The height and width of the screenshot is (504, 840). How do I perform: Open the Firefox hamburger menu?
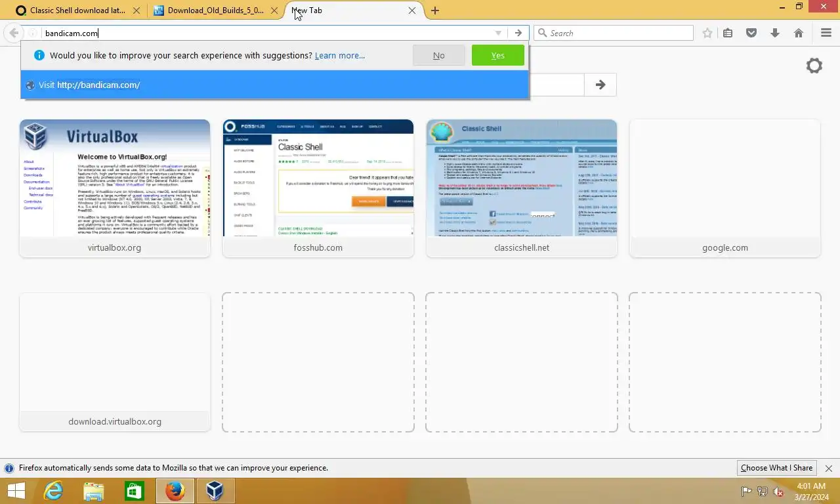coord(826,33)
